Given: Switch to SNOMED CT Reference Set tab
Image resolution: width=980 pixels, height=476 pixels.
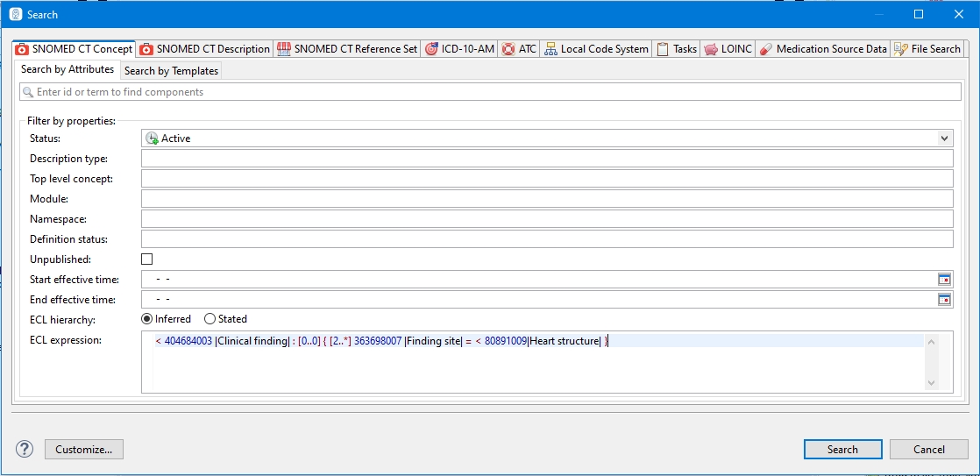Looking at the screenshot, I should click(x=347, y=49).
